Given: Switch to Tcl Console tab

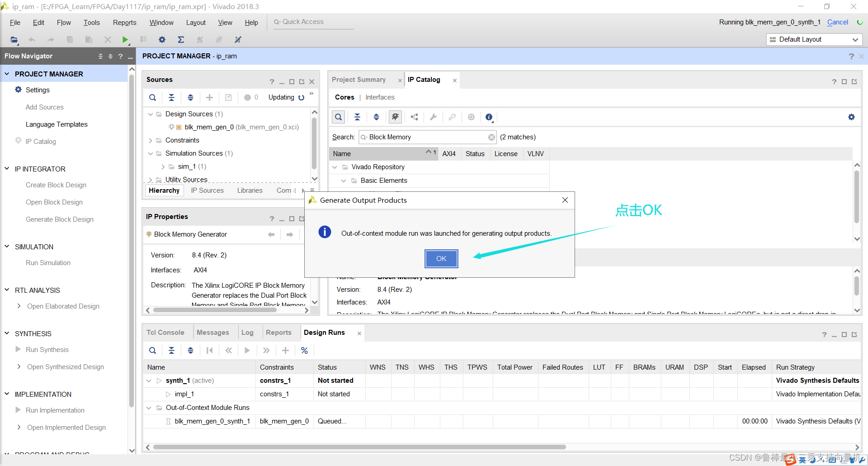Looking at the screenshot, I should coord(165,333).
